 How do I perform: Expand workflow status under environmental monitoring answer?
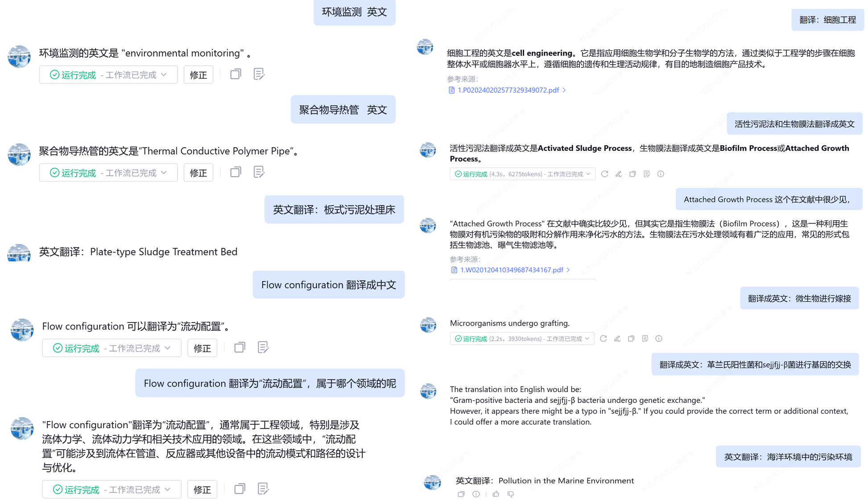(x=108, y=74)
